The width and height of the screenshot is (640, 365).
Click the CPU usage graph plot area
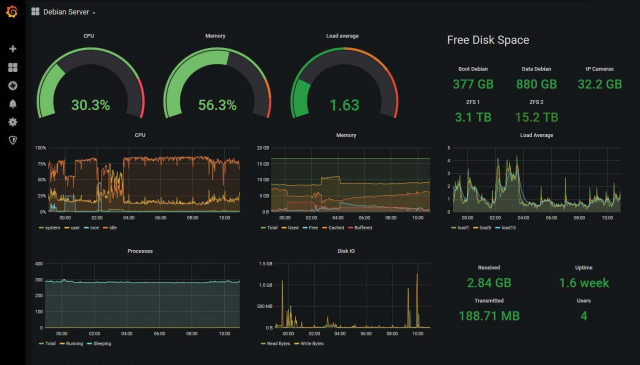(144, 180)
